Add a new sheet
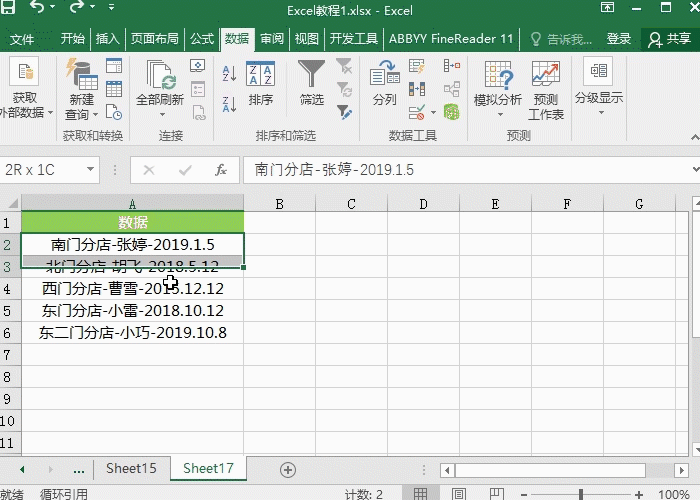 288,470
